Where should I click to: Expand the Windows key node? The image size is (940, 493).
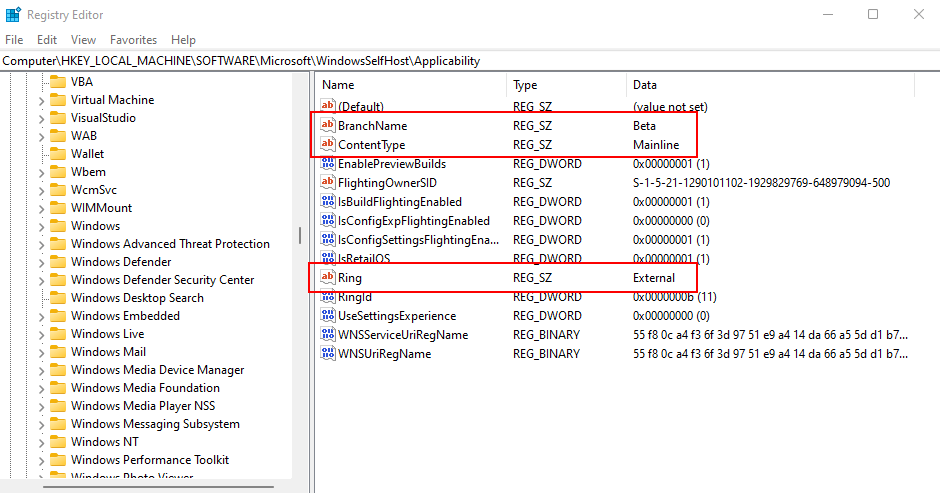pyautogui.click(x=41, y=227)
